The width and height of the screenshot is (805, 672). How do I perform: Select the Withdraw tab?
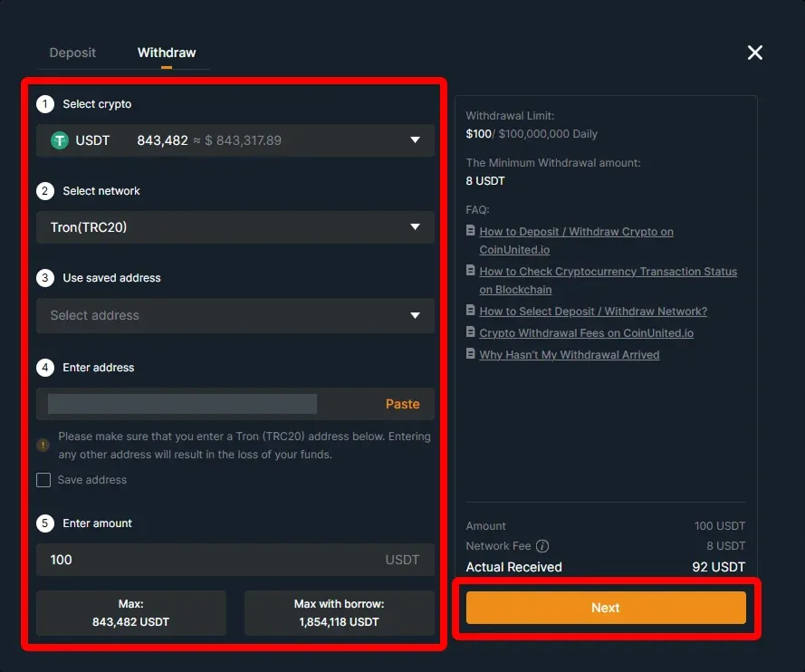167,53
